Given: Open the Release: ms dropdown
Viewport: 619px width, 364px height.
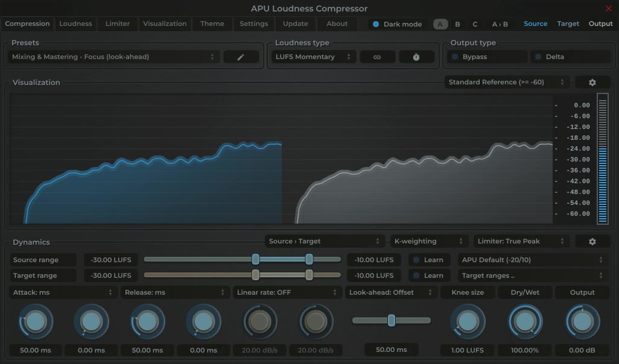Looking at the screenshot, I should (175, 293).
